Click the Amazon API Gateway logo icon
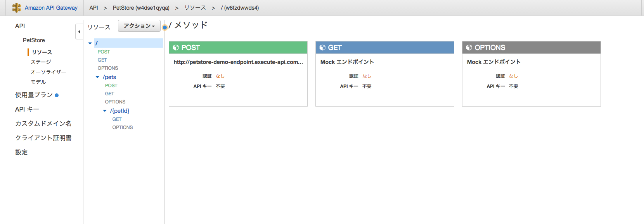The image size is (644, 224). tap(17, 8)
